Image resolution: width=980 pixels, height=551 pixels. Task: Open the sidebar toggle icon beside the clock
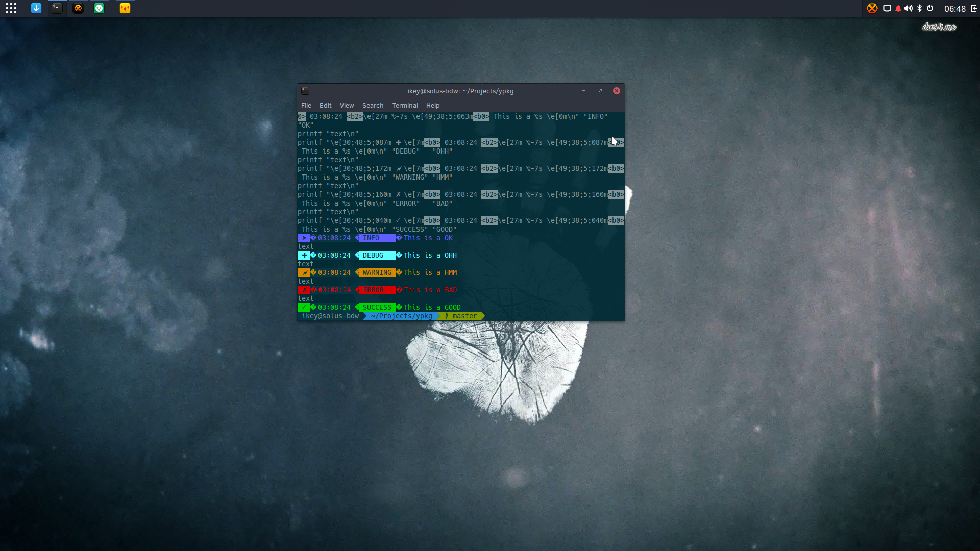coord(974,8)
